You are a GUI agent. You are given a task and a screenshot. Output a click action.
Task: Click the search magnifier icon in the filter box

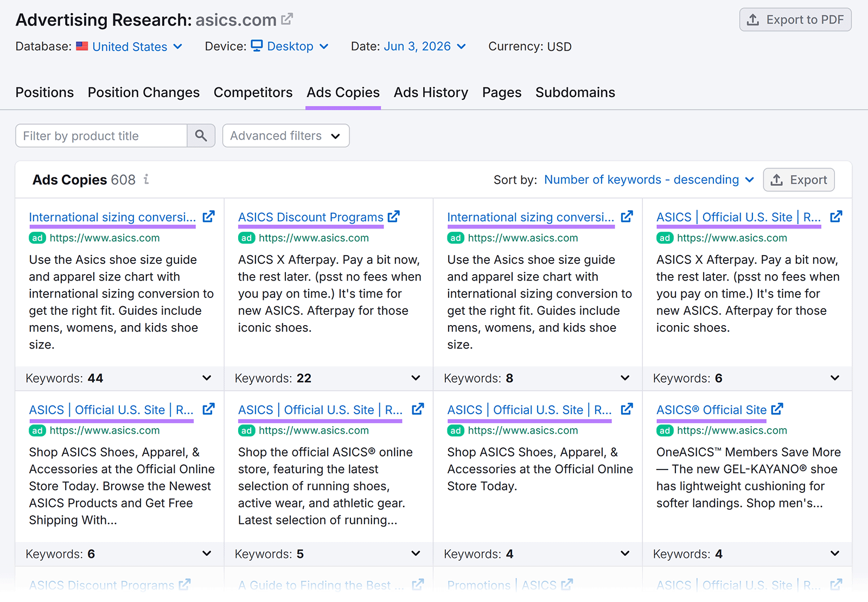click(201, 136)
